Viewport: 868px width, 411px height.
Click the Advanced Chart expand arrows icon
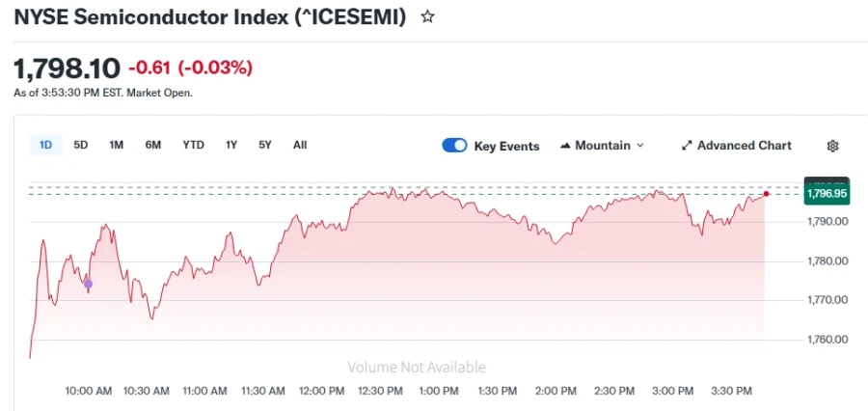coord(687,146)
